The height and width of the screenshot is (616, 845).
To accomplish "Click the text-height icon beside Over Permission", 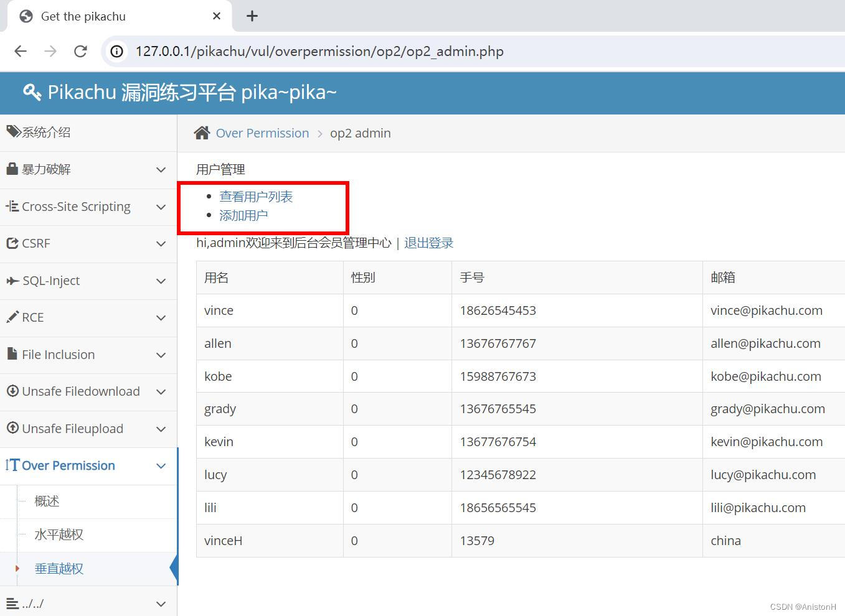I will (x=12, y=465).
